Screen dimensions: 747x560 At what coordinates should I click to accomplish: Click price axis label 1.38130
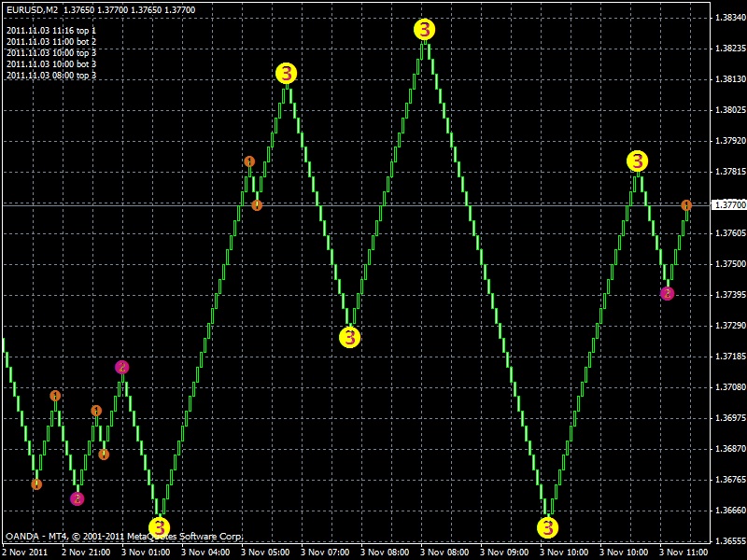730,79
